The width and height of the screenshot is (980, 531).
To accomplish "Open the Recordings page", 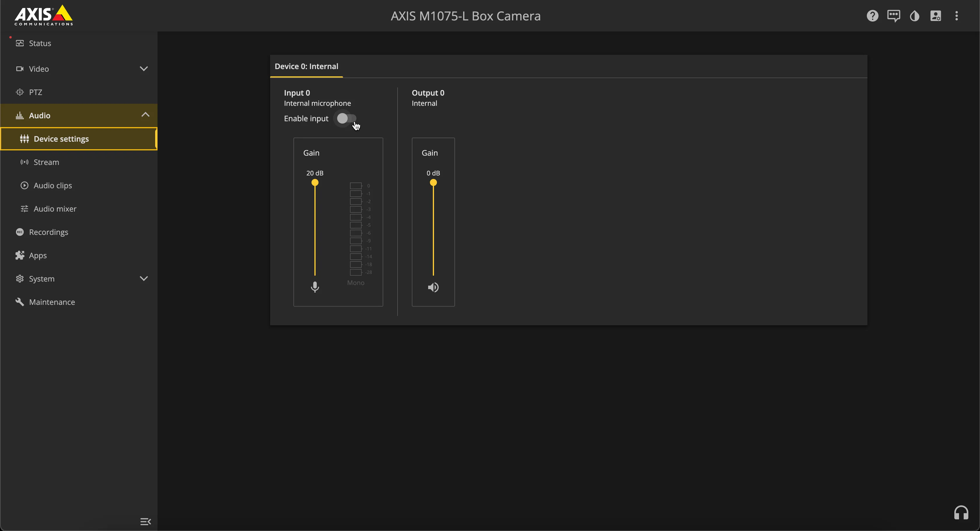I will (79, 232).
